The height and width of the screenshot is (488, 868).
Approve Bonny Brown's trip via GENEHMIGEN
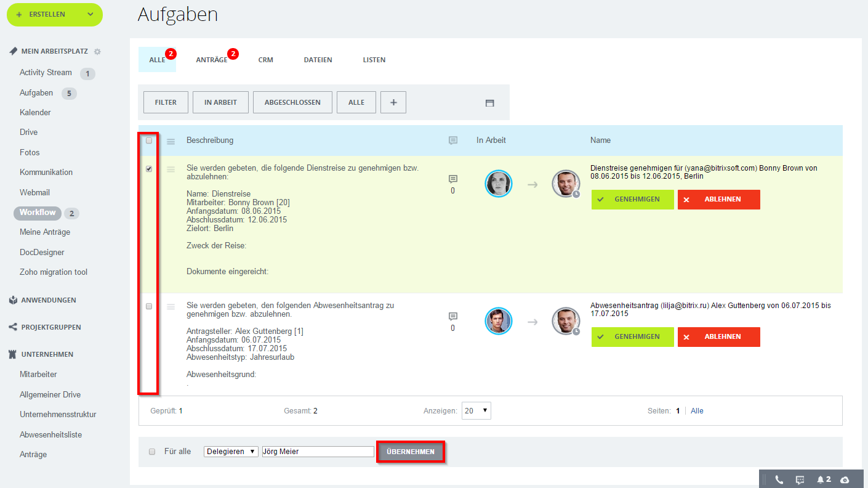pyautogui.click(x=632, y=199)
